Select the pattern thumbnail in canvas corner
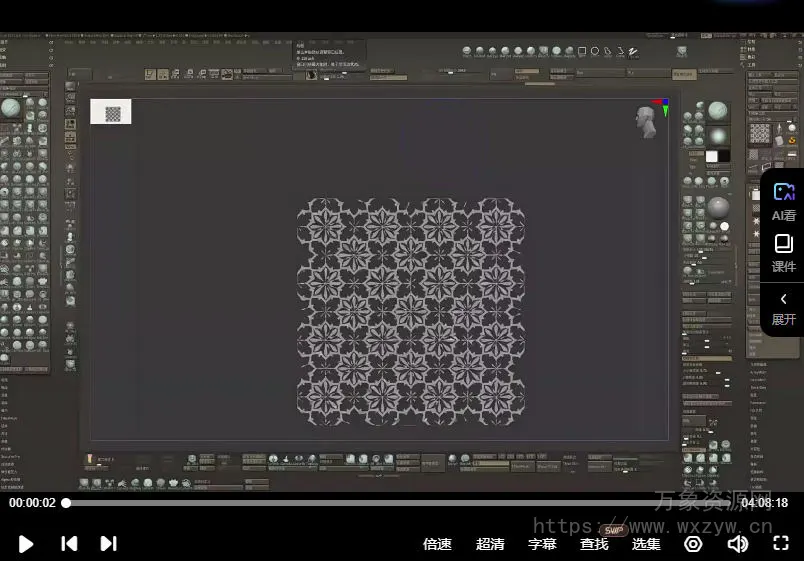804x561 pixels. pos(111,113)
